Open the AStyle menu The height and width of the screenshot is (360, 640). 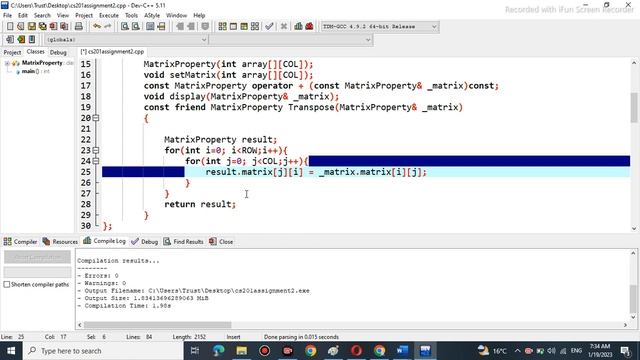click(x=152, y=16)
